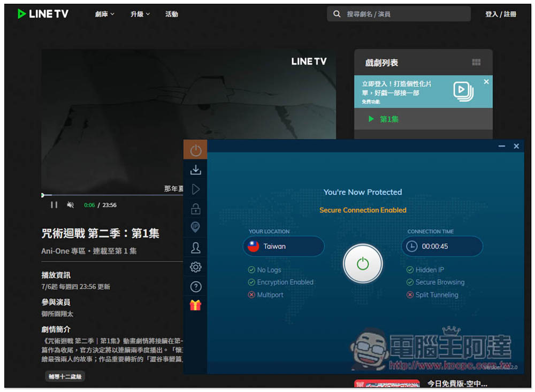
Task: Open the VPN download sidebar icon
Action: click(195, 170)
